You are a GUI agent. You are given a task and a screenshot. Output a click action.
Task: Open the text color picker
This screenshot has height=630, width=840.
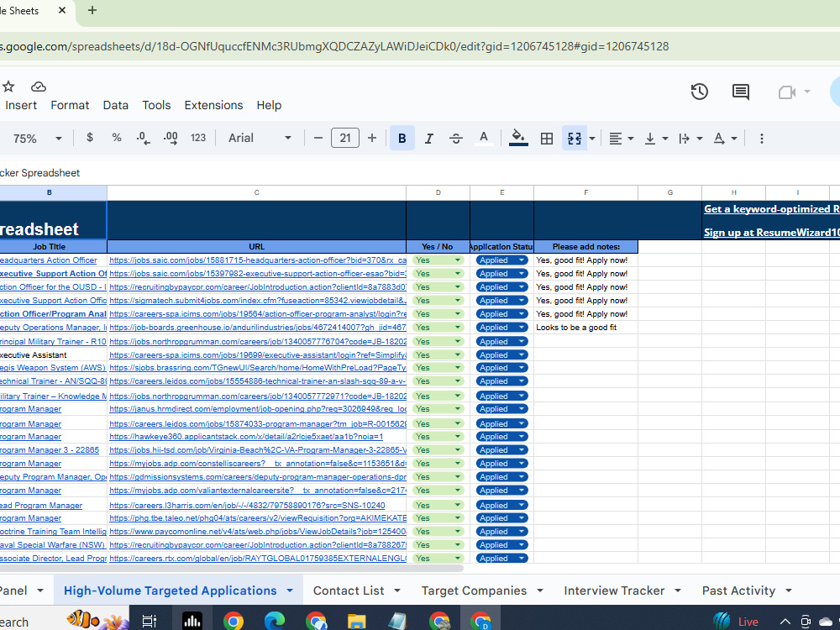pos(483,139)
